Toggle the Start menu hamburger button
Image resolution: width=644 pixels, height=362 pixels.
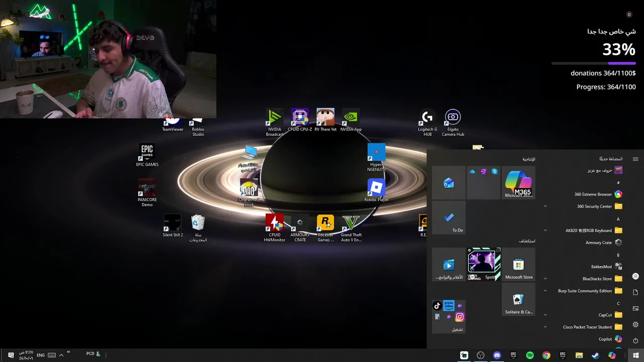pyautogui.click(x=635, y=159)
